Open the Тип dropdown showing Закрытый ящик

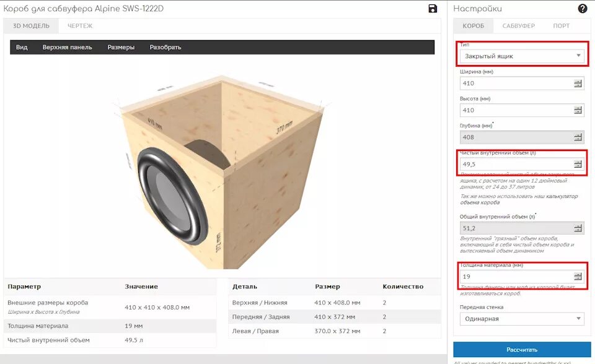[x=522, y=56]
